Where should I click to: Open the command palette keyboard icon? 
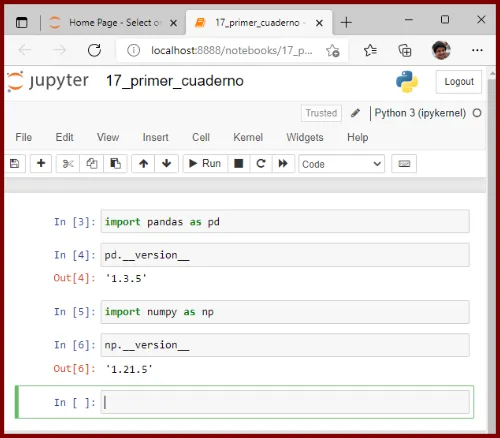404,164
